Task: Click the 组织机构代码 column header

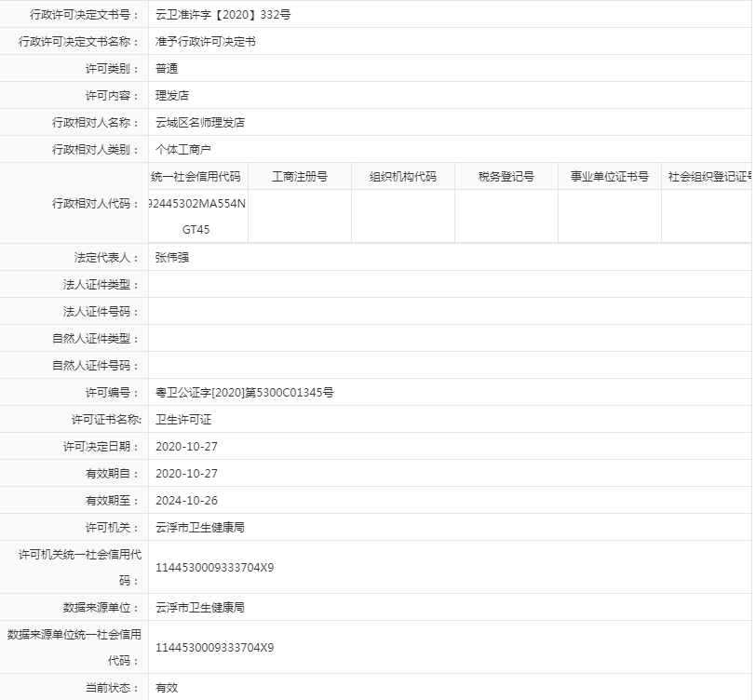Action: coord(403,177)
